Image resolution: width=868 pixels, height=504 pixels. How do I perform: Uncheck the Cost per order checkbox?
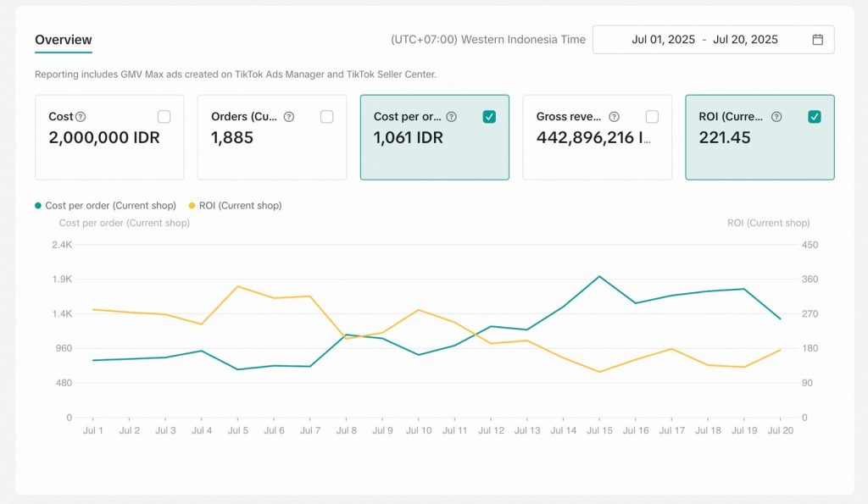(489, 117)
